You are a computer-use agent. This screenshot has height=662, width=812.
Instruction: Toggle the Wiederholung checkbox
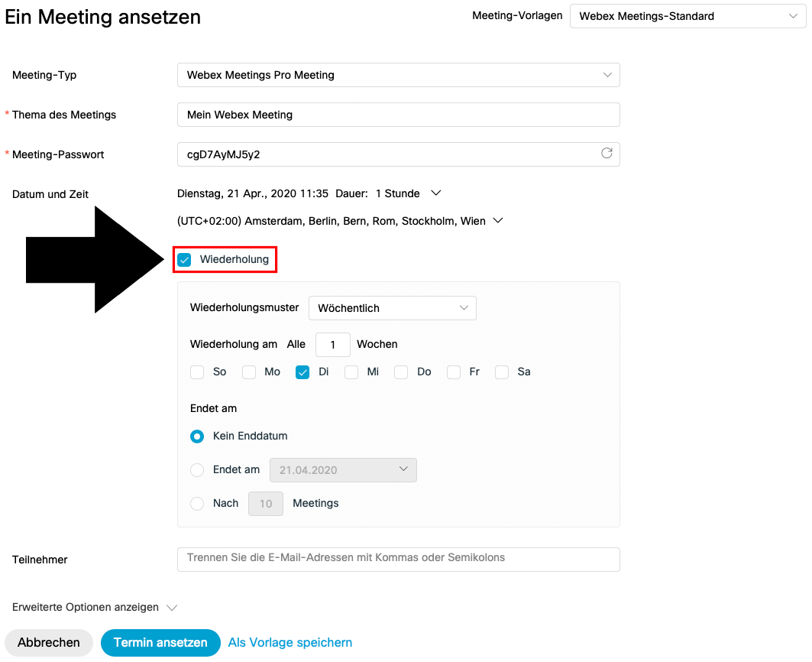pos(185,260)
